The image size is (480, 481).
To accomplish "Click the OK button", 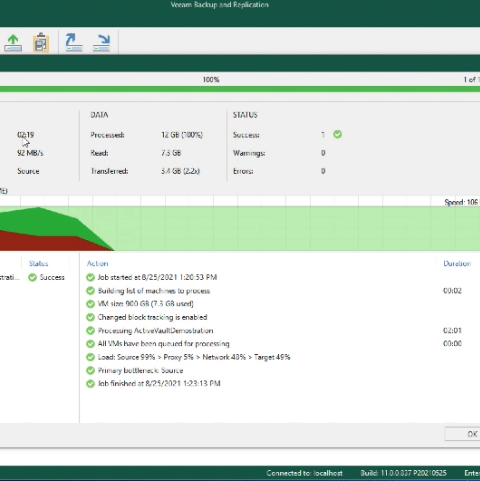I will (463, 434).
